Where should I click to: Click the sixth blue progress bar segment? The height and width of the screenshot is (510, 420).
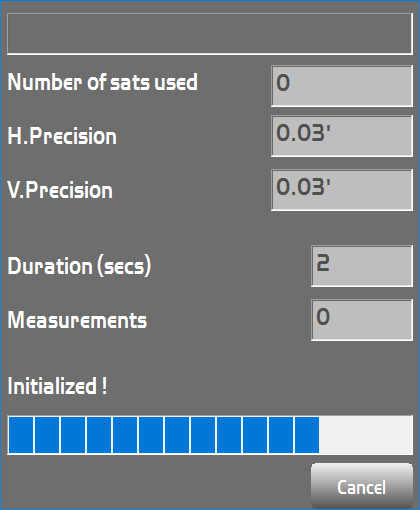tap(151, 435)
